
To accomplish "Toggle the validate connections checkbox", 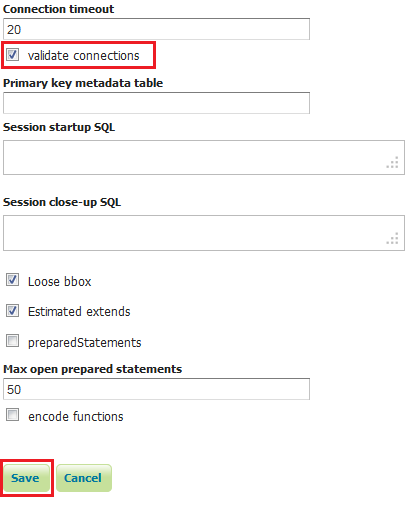I will point(13,55).
